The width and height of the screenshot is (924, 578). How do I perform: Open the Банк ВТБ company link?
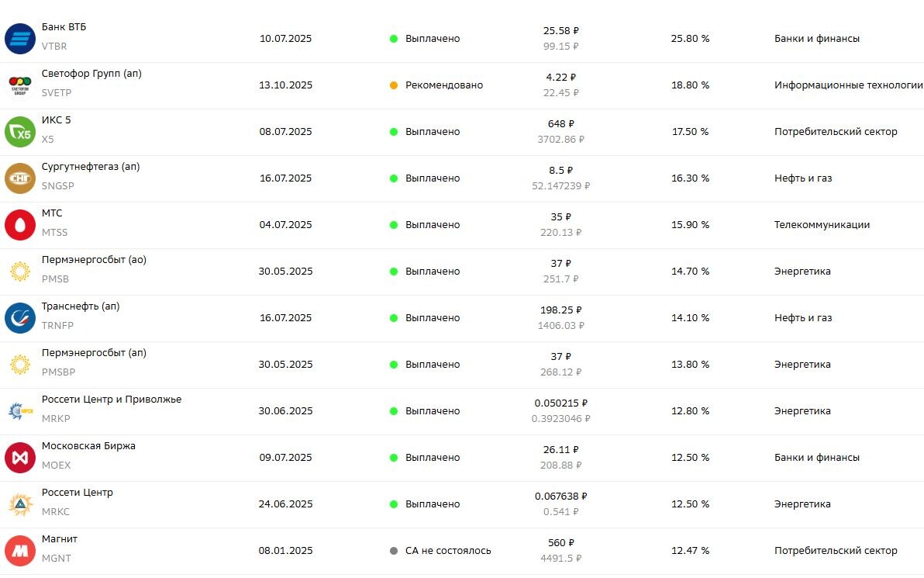[x=64, y=27]
